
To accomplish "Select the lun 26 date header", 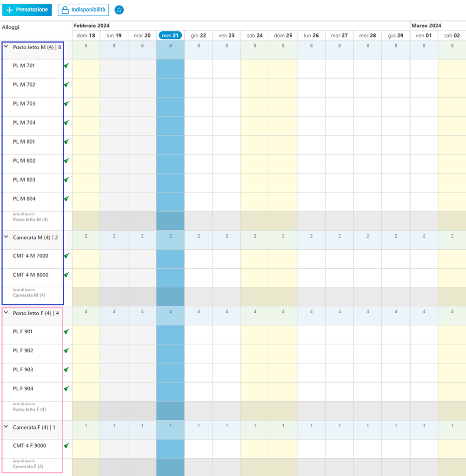I will 311,35.
